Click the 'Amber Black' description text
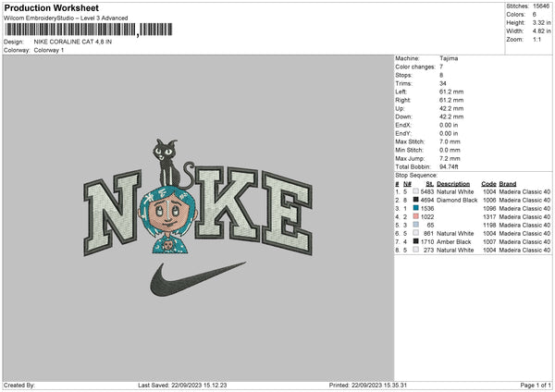 [454, 241]
